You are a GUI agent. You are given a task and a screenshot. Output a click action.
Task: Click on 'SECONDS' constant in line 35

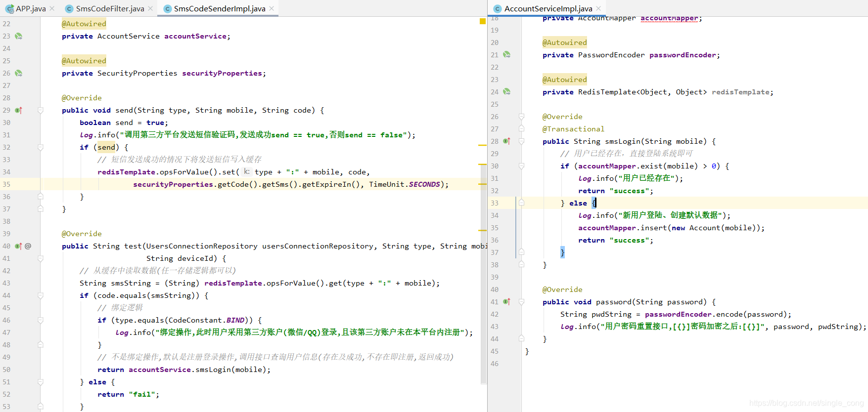[x=424, y=184]
